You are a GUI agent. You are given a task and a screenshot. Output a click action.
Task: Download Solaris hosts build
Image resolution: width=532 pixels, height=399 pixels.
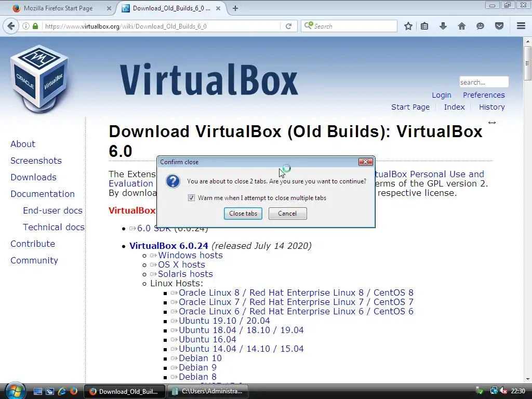185,274
